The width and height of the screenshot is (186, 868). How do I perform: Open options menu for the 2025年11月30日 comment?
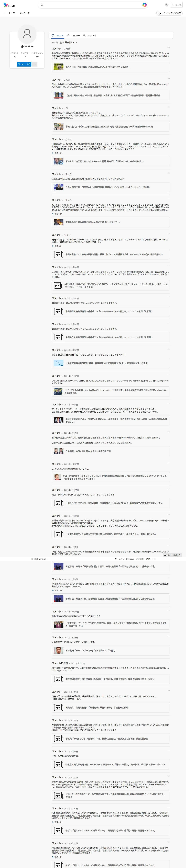point(168,463)
